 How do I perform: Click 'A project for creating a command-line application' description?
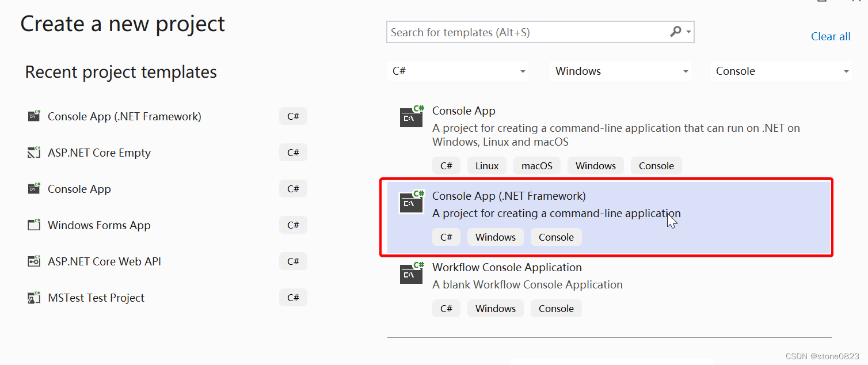click(557, 213)
